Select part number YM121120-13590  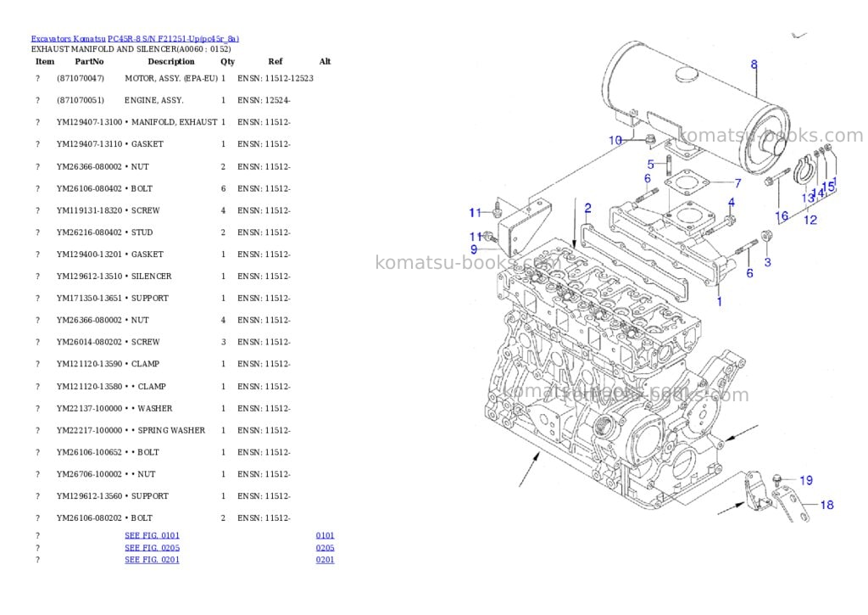[x=89, y=364]
